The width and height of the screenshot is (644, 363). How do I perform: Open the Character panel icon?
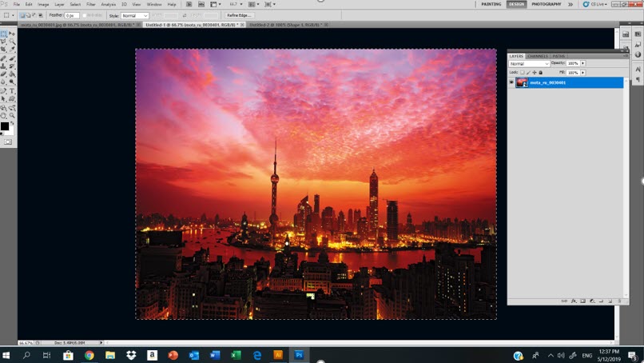pyautogui.click(x=638, y=70)
